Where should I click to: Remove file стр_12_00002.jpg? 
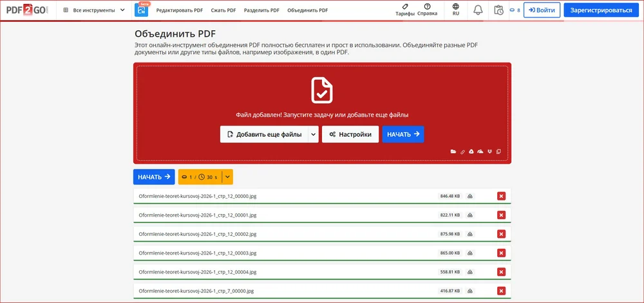pyautogui.click(x=501, y=234)
